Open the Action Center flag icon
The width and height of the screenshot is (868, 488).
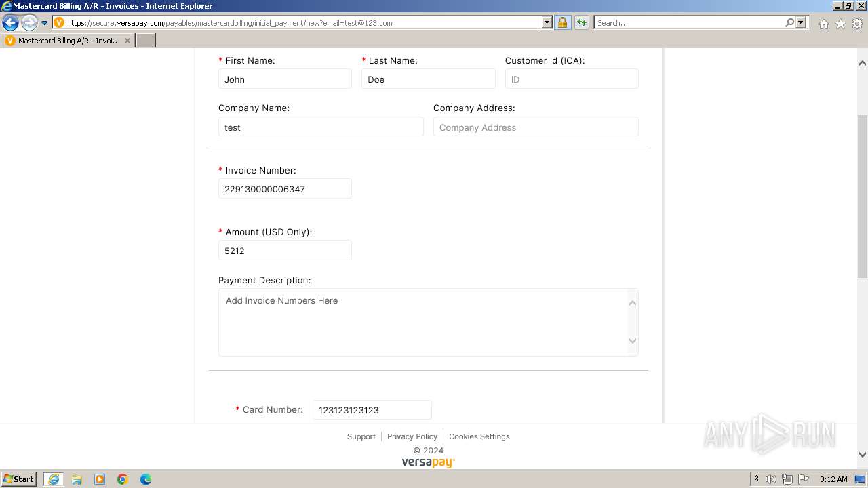pos(804,479)
